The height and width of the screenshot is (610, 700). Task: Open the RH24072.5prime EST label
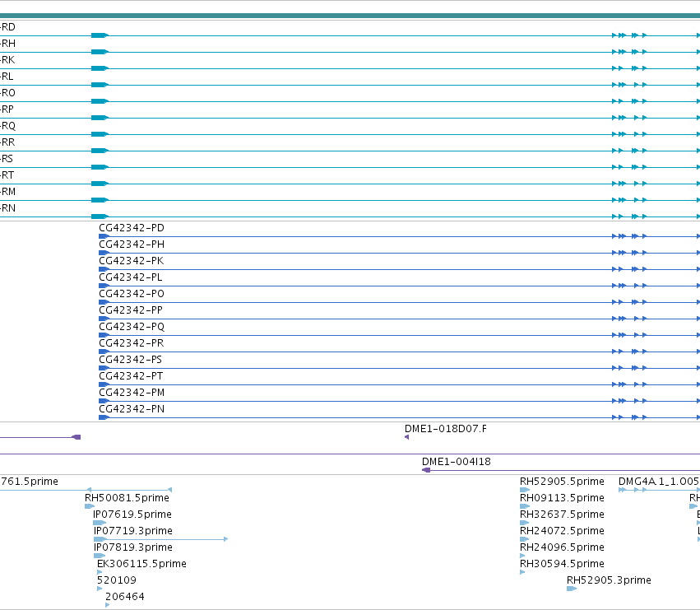(x=562, y=531)
